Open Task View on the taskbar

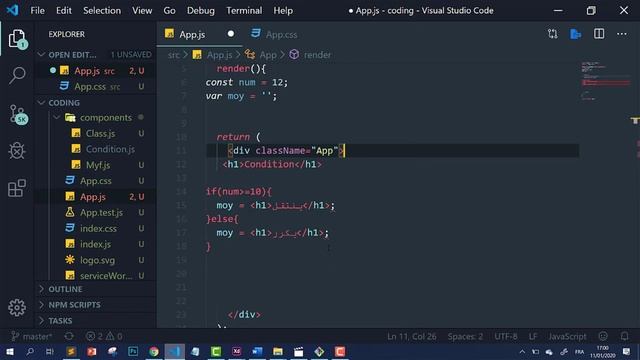50,351
